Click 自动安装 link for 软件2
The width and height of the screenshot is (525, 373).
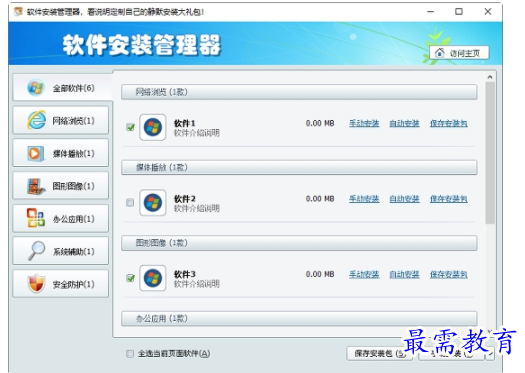(404, 199)
